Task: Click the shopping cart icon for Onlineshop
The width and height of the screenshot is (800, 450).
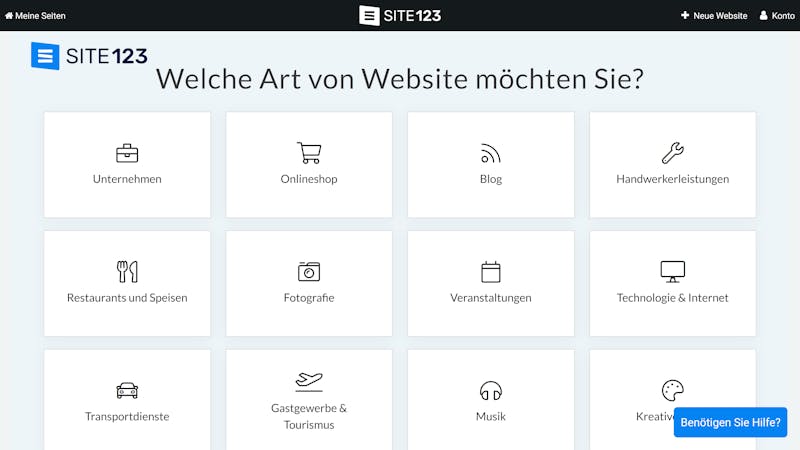Action: [309, 153]
